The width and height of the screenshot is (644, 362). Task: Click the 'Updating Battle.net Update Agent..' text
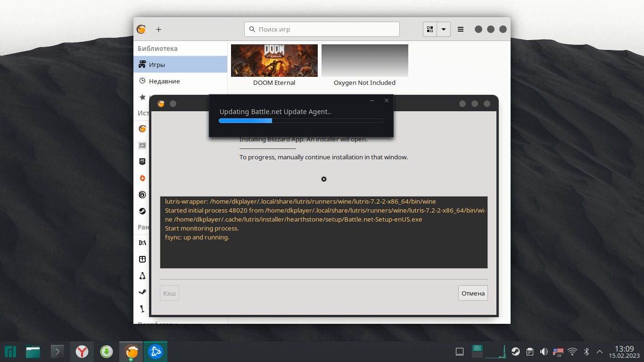coord(275,112)
